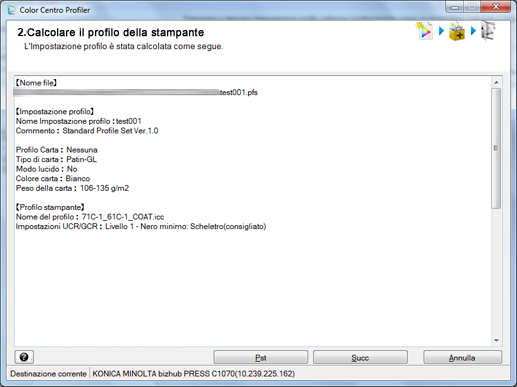Click the 'Destinazione corrente' status label
Viewport: 517px width, 387px height.
click(48, 374)
